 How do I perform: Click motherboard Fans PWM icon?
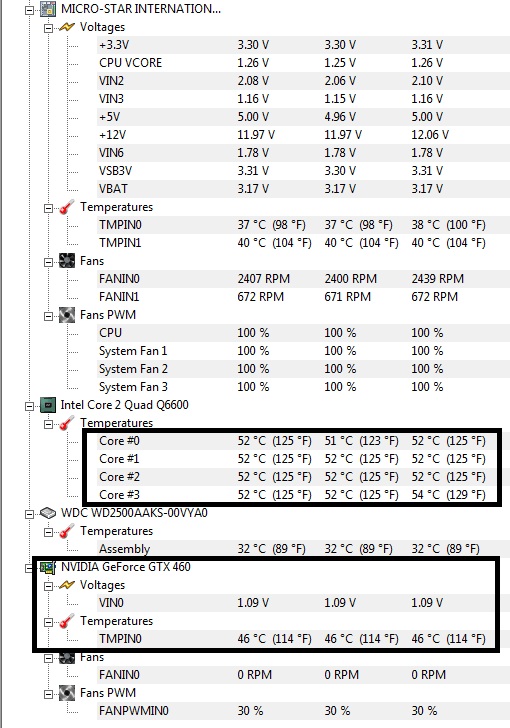coord(67,315)
